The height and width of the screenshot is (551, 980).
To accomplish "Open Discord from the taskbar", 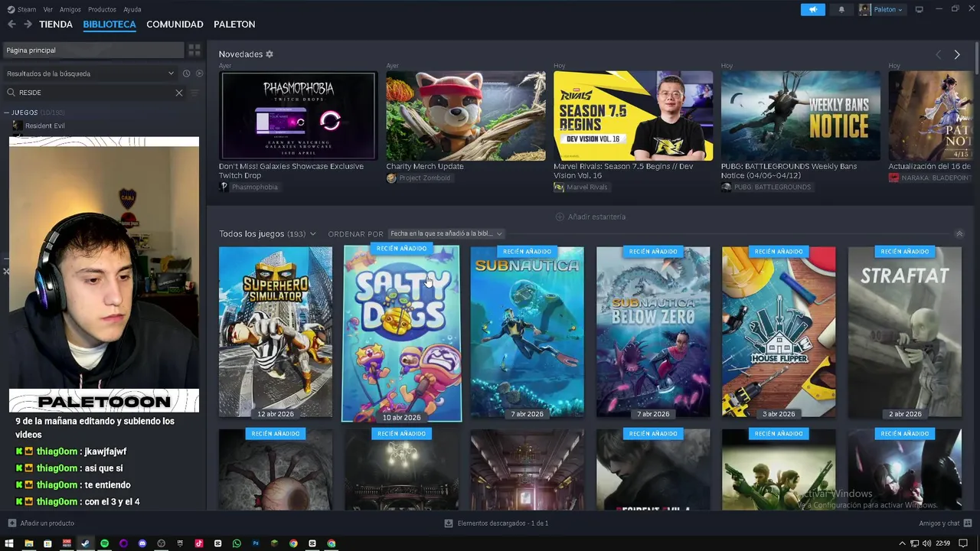I will (142, 543).
